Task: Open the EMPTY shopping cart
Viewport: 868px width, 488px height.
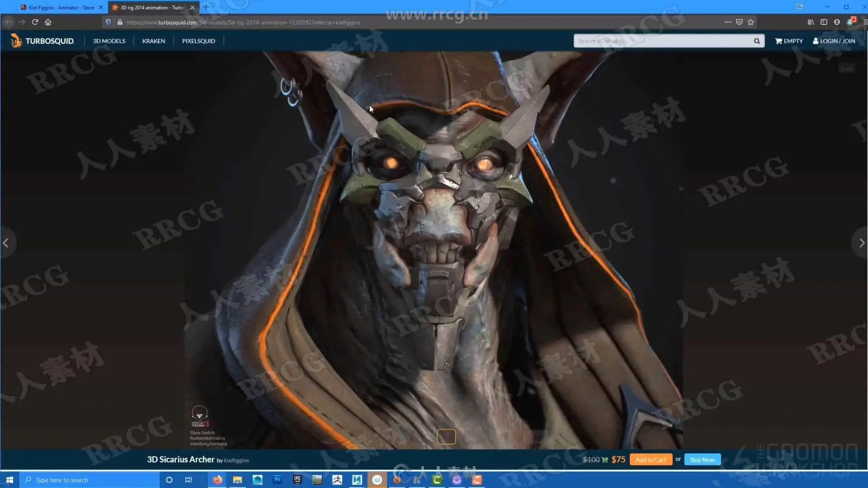Action: click(789, 41)
